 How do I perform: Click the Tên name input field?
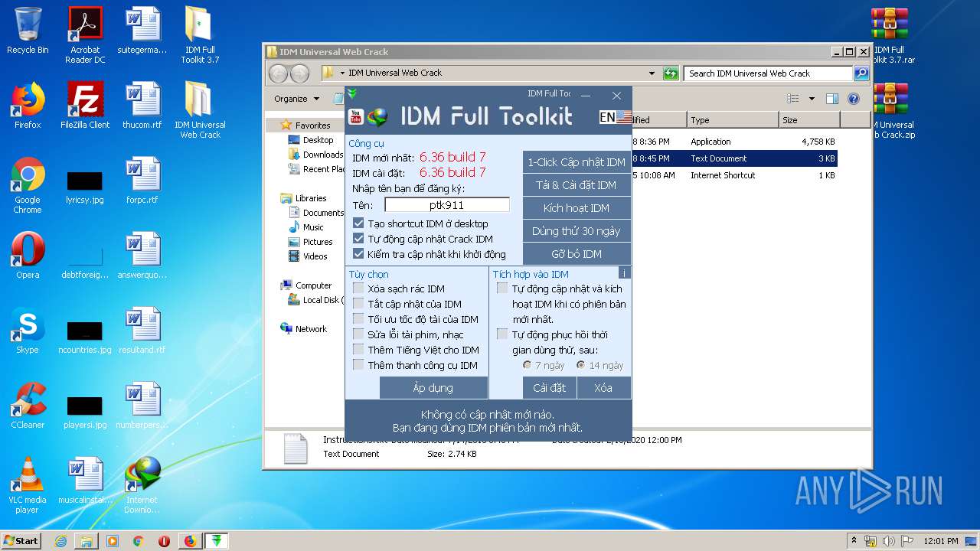[x=447, y=205]
